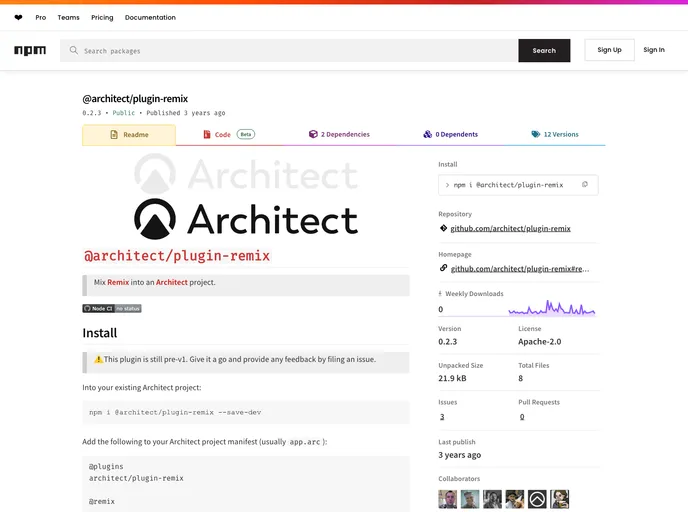
Task: Click the npm logo
Action: coord(30,50)
